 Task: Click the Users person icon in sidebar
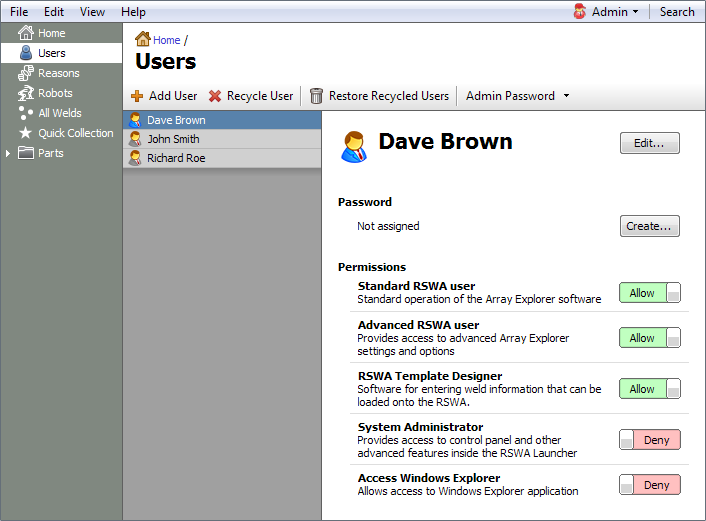coord(26,53)
